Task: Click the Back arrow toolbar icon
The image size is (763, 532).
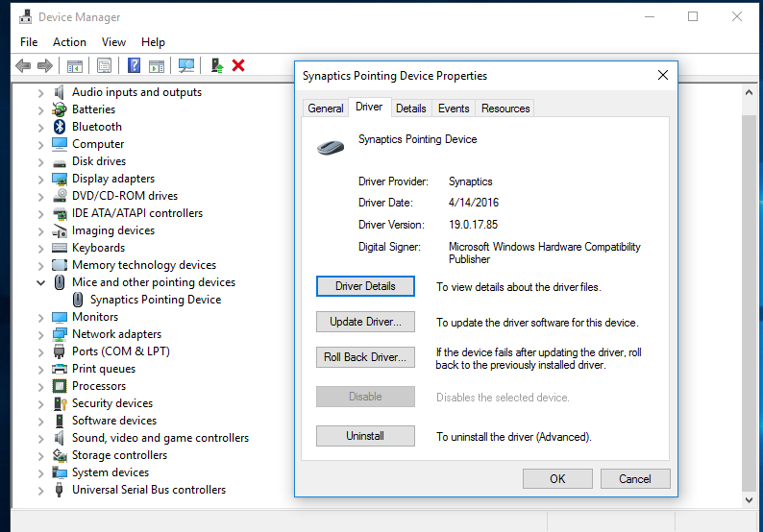Action: (23, 65)
